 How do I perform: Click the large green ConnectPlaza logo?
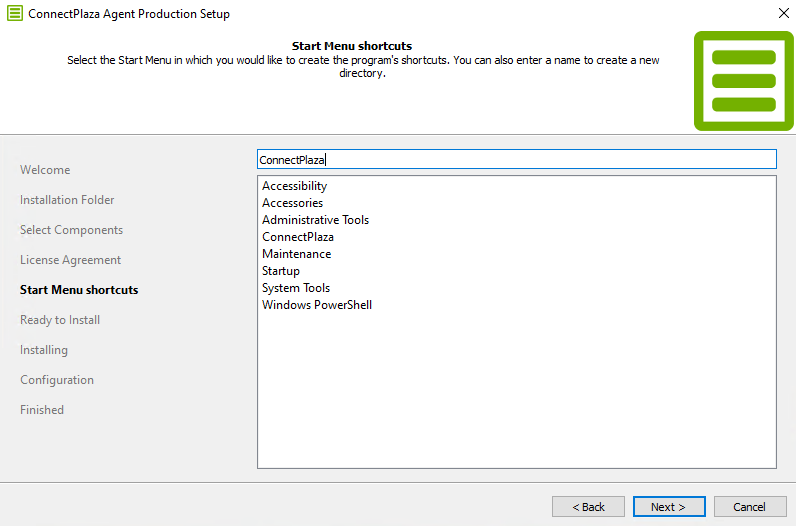pos(744,81)
